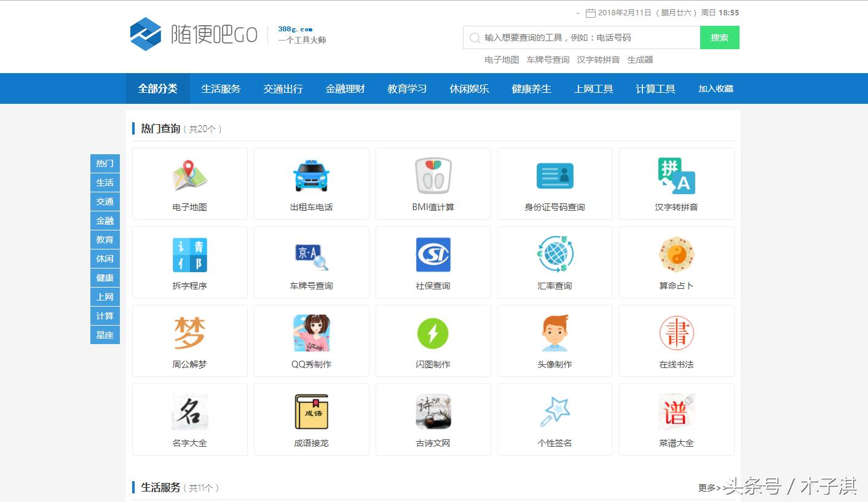Screen dimensions: 868x502
Task: Select the 周公解梦 dream icon
Action: coord(189,333)
